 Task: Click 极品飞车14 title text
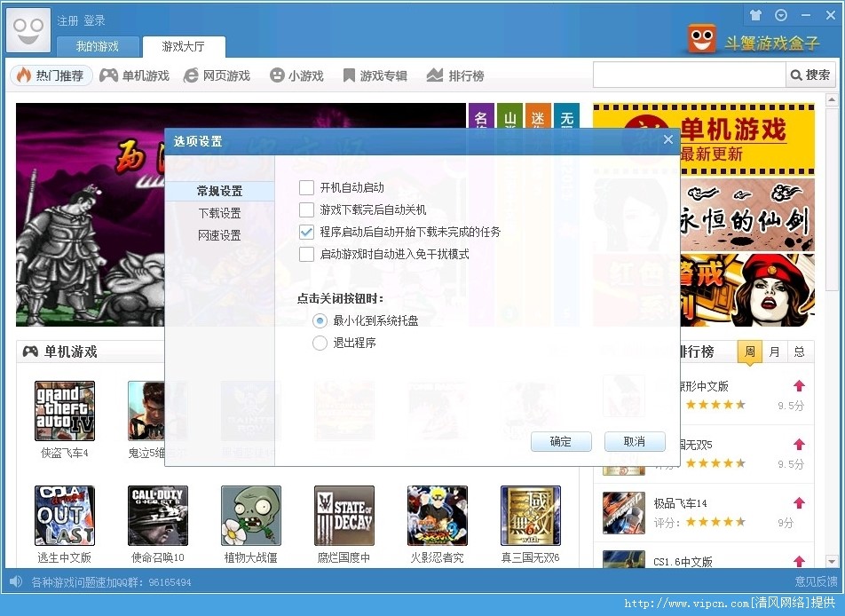[x=680, y=503]
